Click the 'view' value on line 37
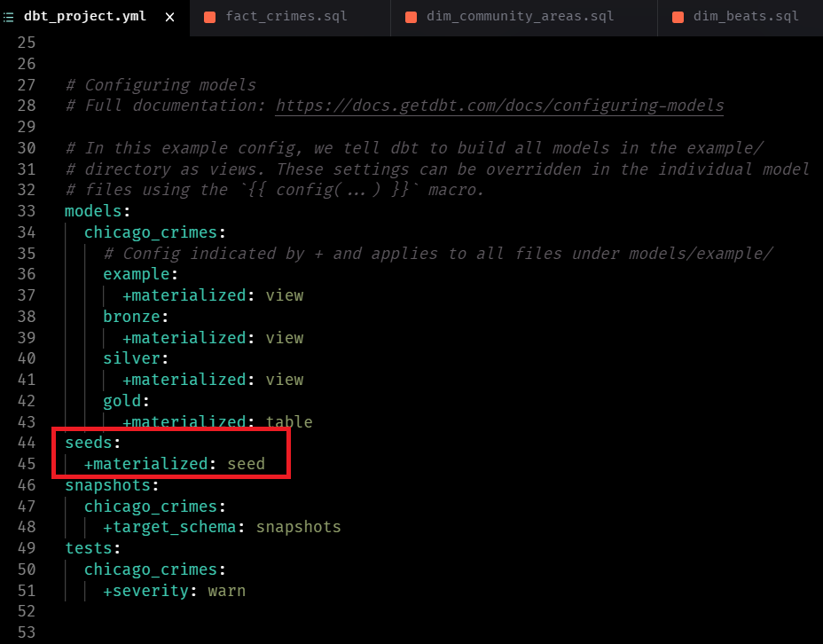 pyautogui.click(x=285, y=295)
